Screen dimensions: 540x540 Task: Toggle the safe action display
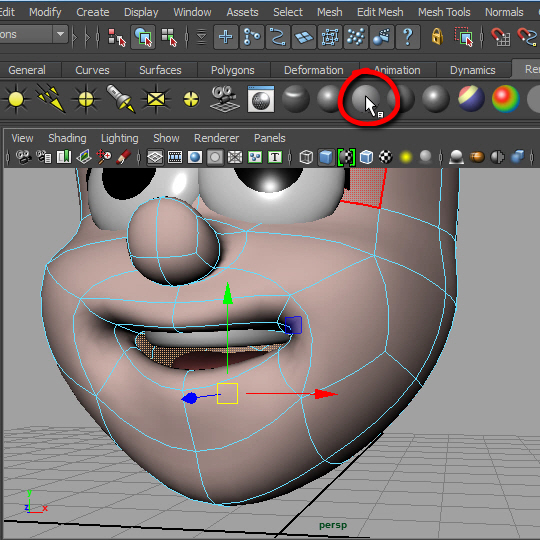point(255,157)
